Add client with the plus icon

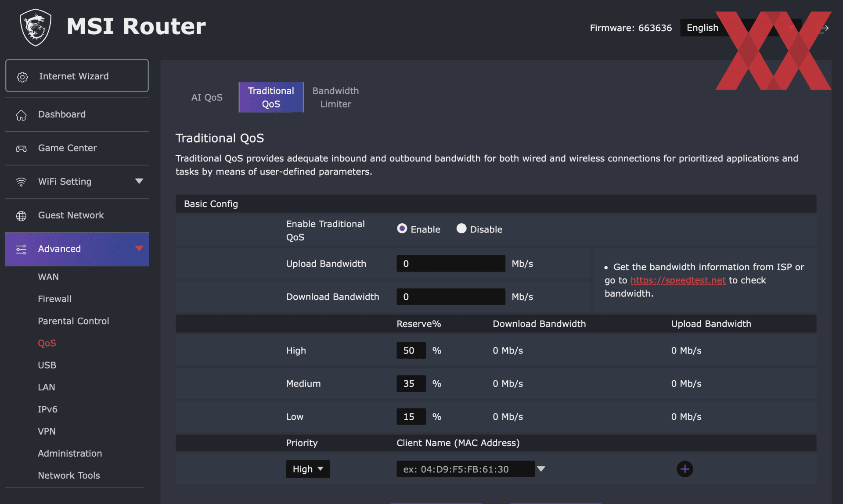click(x=684, y=469)
